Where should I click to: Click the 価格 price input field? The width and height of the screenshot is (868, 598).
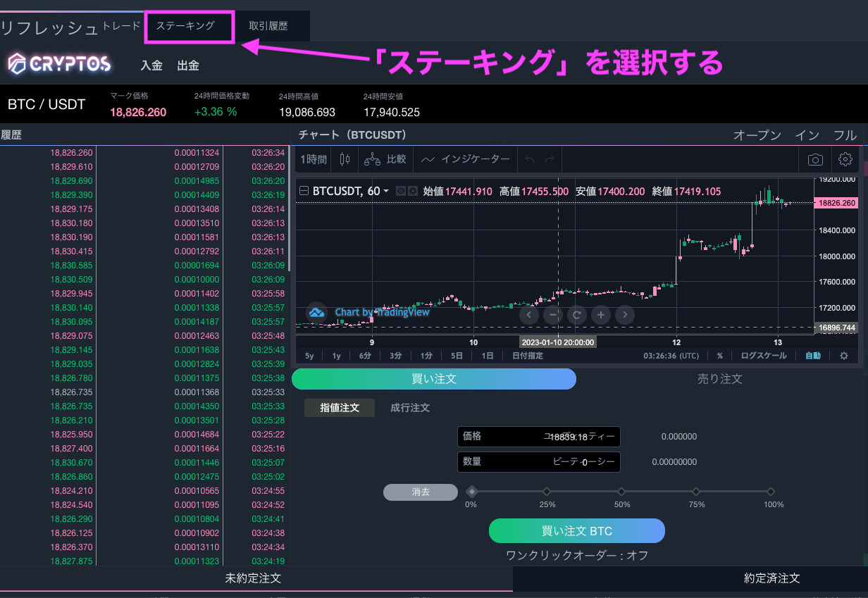click(x=539, y=437)
